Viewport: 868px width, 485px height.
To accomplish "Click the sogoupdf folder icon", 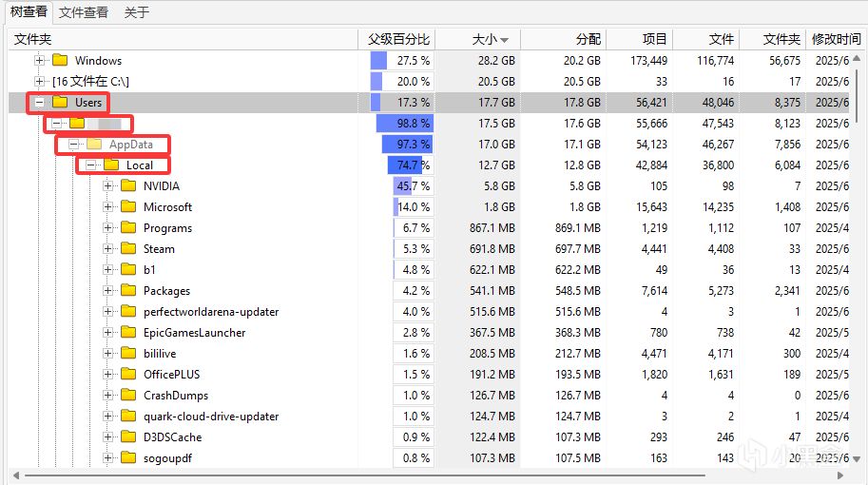I will (128, 457).
